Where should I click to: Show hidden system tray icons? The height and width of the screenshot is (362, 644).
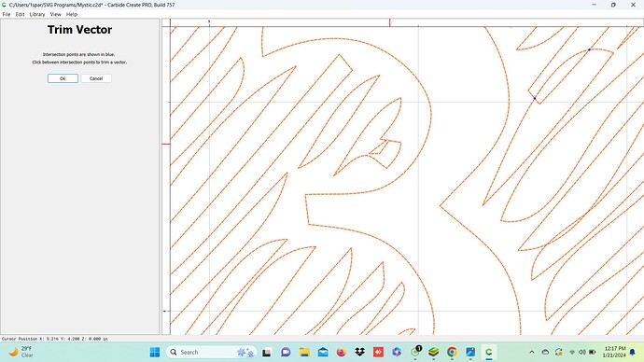(532, 352)
